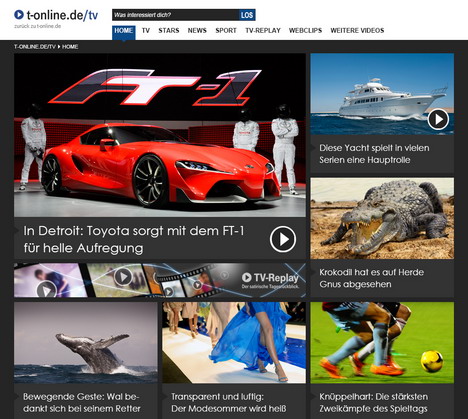
Task: Go back via 'zurück zu t-online.de' link
Action: 37,26
